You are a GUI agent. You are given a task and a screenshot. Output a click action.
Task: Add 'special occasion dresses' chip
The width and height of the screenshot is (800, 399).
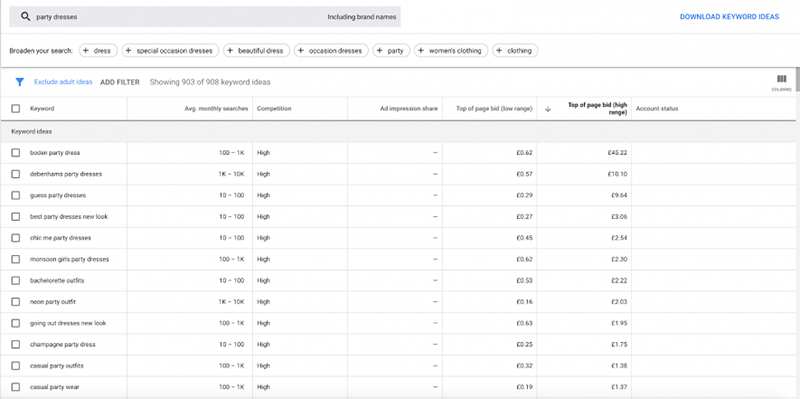[170, 51]
